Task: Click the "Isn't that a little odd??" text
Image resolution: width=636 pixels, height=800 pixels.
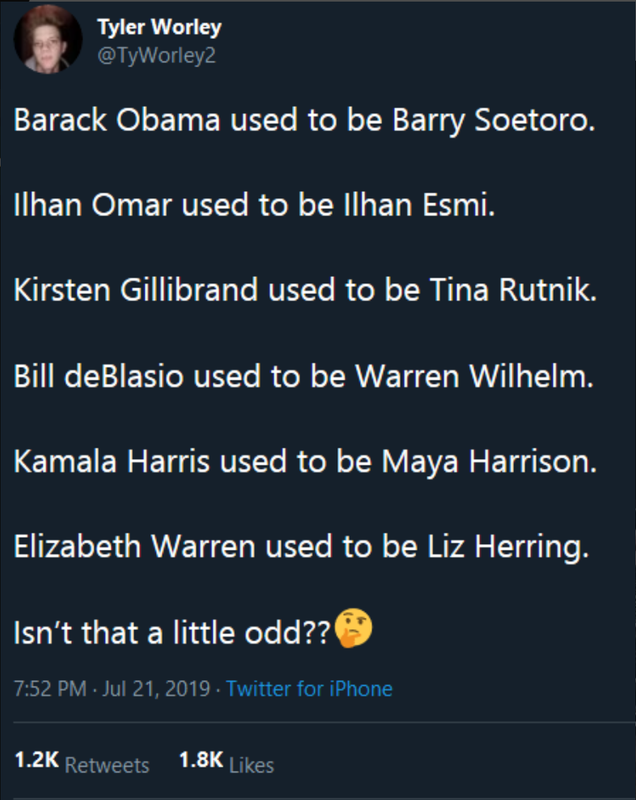Action: pos(172,633)
